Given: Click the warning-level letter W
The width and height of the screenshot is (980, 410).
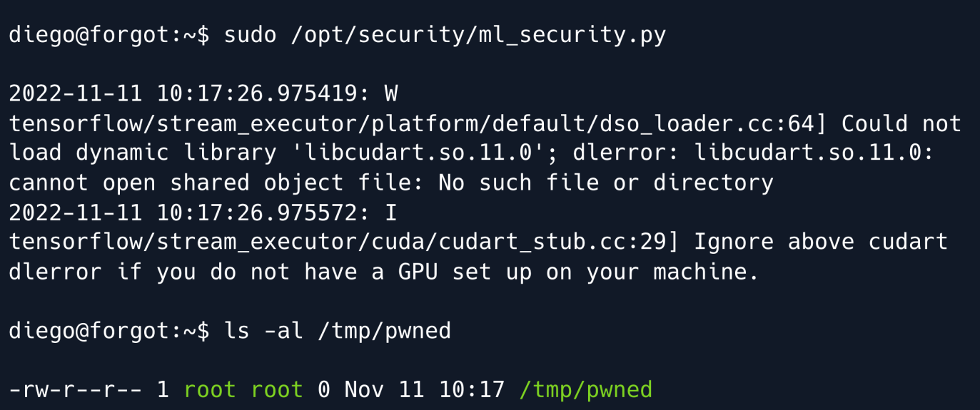Looking at the screenshot, I should [390, 93].
